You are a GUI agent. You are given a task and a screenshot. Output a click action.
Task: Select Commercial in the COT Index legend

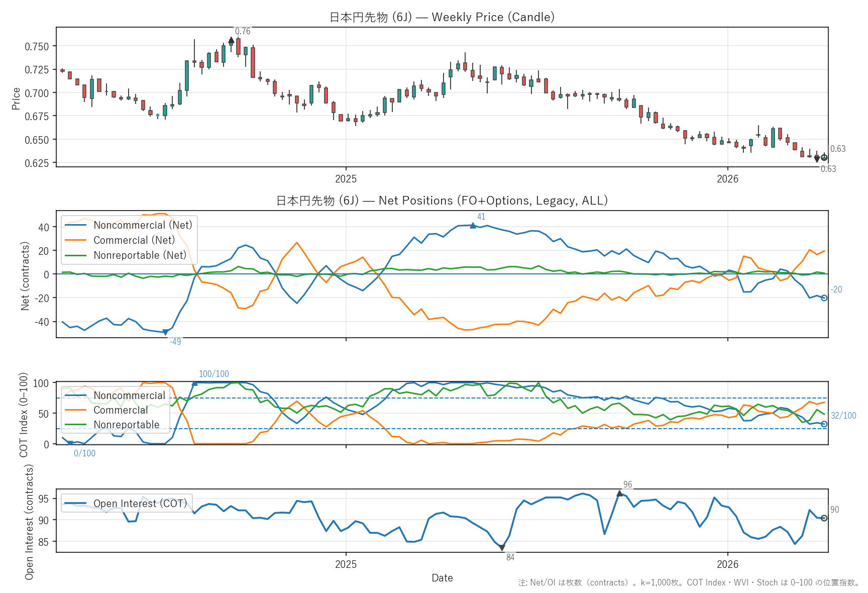pyautogui.click(x=121, y=410)
